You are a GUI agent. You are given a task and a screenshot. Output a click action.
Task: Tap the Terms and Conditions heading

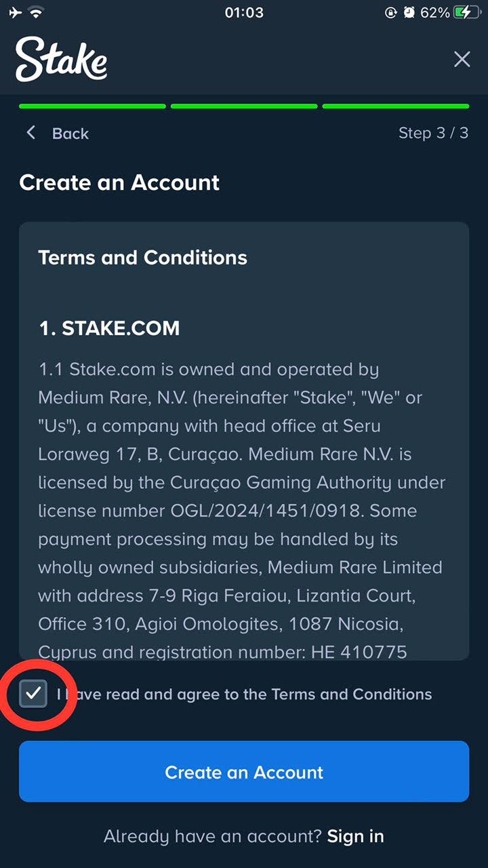142,258
